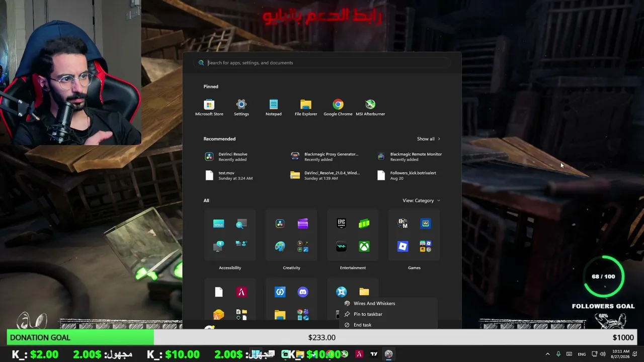Expand Recommended with Show all

pyautogui.click(x=429, y=139)
